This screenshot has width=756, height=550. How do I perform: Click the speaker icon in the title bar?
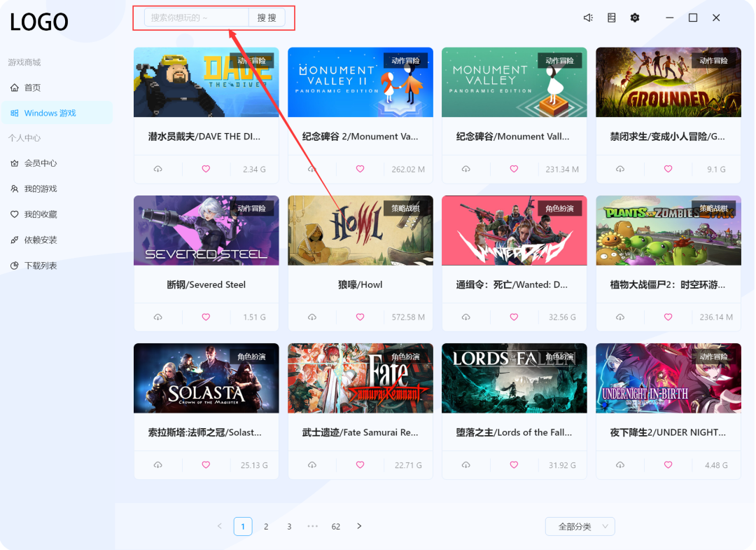tap(588, 17)
